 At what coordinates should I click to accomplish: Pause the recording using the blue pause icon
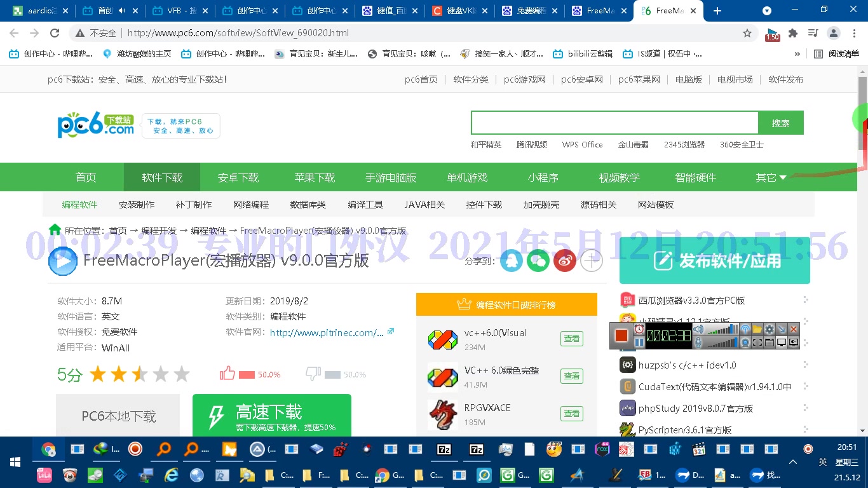tap(639, 342)
